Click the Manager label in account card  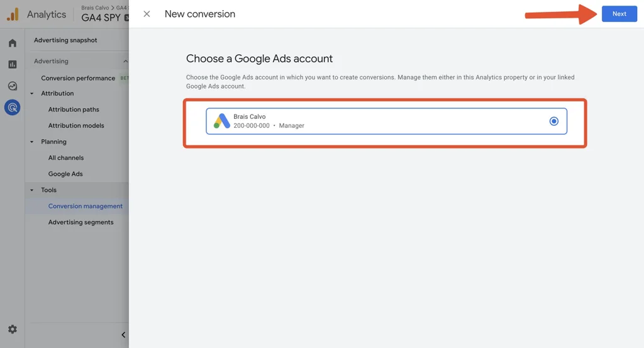pyautogui.click(x=292, y=126)
